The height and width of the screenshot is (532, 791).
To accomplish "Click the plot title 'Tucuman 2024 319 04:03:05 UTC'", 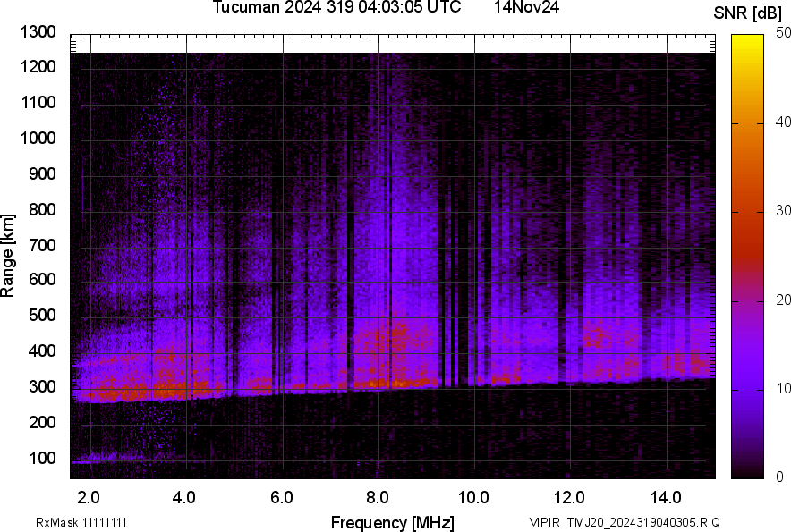I will 336,7.
